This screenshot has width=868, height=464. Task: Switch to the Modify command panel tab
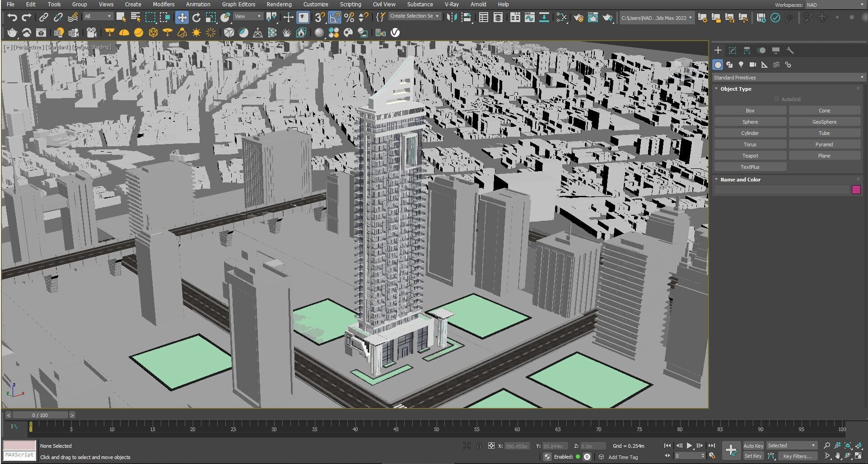click(x=733, y=50)
